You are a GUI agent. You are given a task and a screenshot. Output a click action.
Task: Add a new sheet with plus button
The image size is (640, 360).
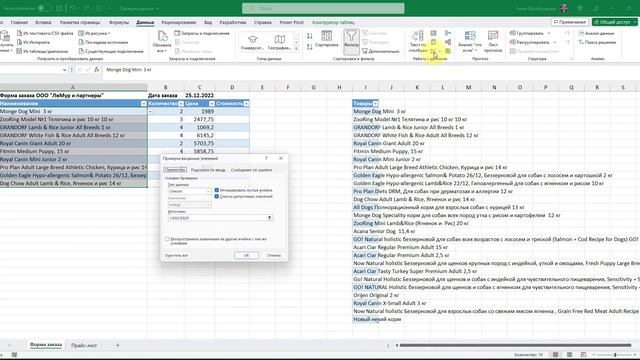[118, 345]
